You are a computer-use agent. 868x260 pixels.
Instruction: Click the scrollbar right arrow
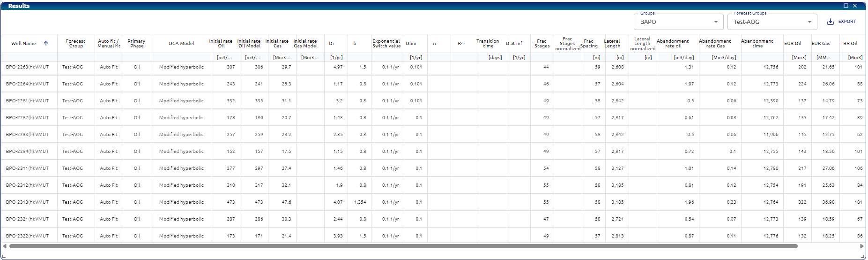tap(861, 246)
